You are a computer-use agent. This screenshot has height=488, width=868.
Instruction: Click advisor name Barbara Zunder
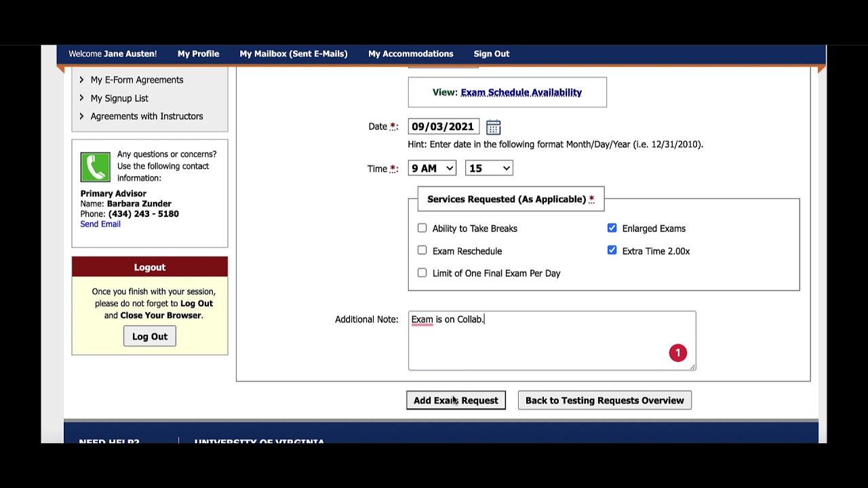[x=139, y=204]
